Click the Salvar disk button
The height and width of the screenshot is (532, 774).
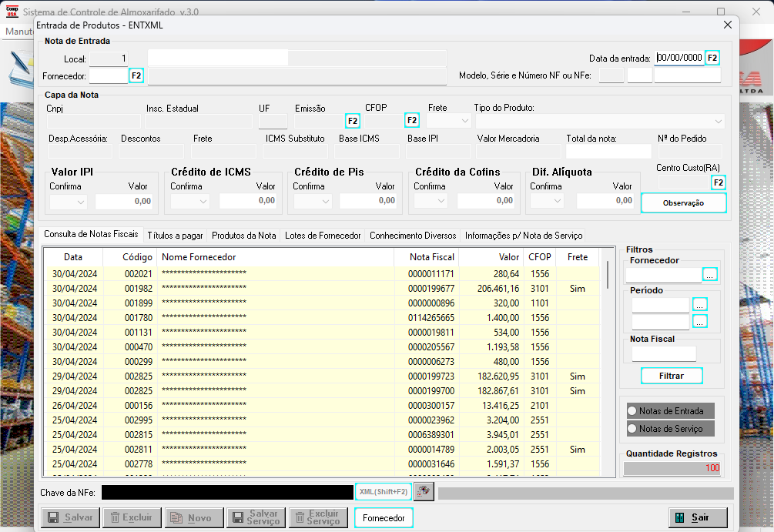(x=70, y=517)
